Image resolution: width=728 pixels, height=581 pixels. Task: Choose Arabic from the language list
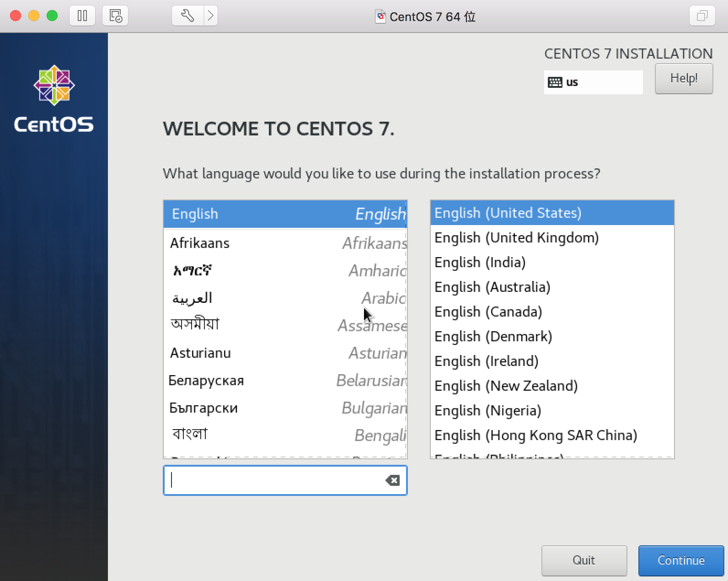285,298
